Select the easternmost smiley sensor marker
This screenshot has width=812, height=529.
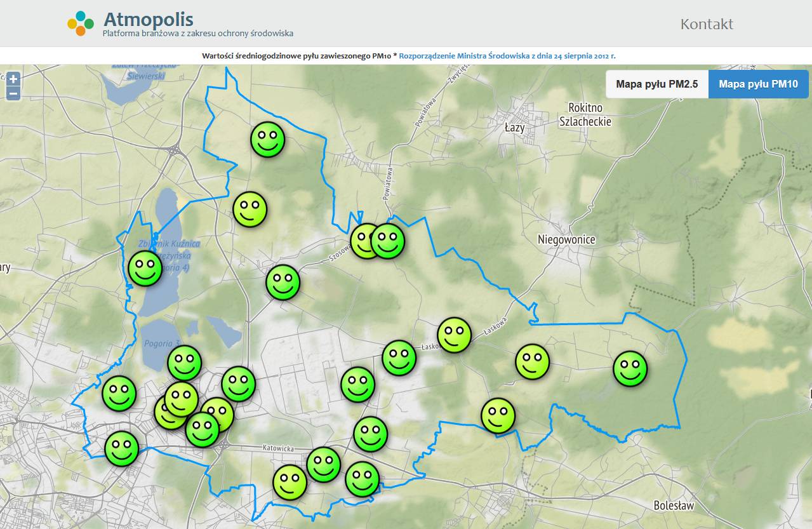[x=630, y=368]
